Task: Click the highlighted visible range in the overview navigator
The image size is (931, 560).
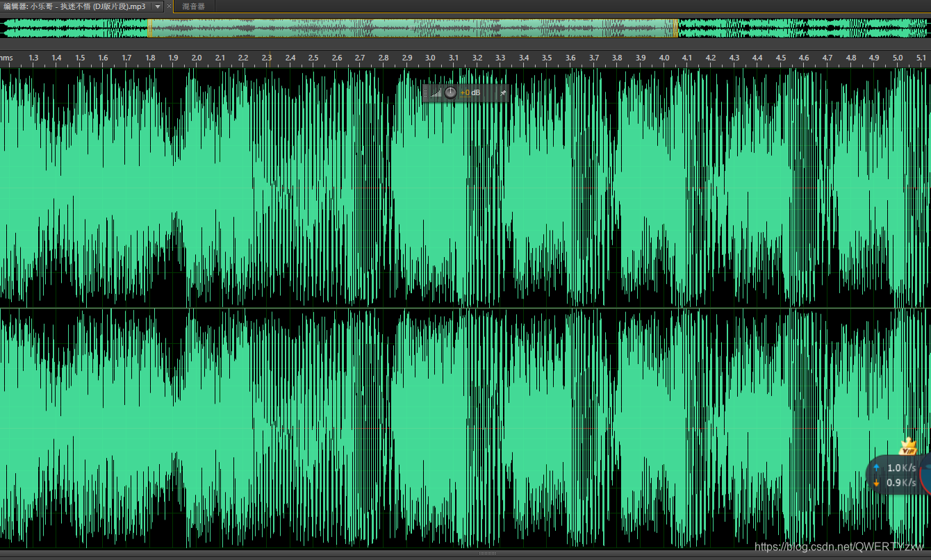Action: (413, 28)
